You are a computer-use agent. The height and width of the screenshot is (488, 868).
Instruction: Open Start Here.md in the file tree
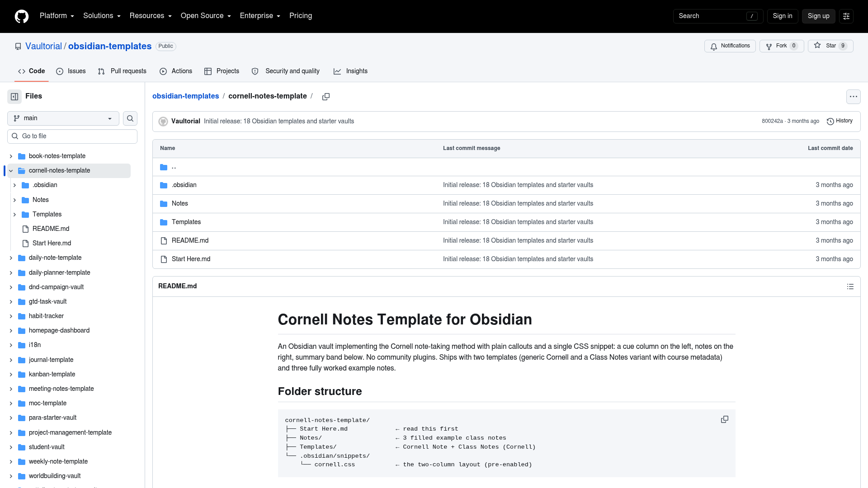(x=52, y=244)
